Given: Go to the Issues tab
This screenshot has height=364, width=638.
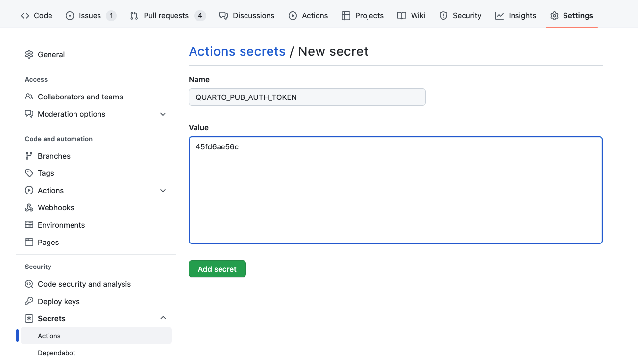Looking at the screenshot, I should pos(90,16).
